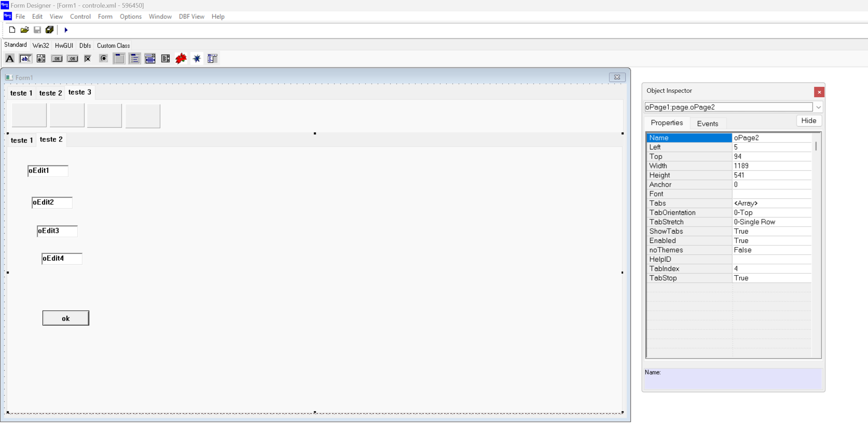The width and height of the screenshot is (868, 446).
Task: Switch to the HwGUI palette tab
Action: click(x=64, y=46)
